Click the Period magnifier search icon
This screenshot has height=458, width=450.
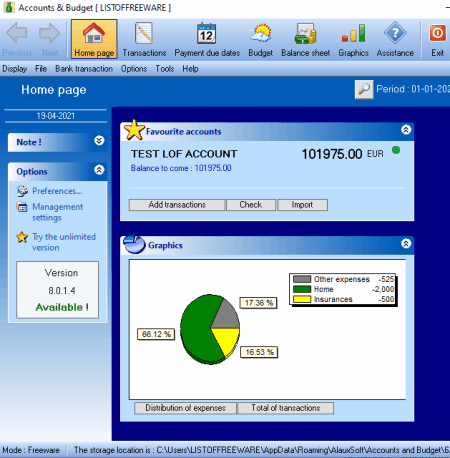click(x=364, y=89)
